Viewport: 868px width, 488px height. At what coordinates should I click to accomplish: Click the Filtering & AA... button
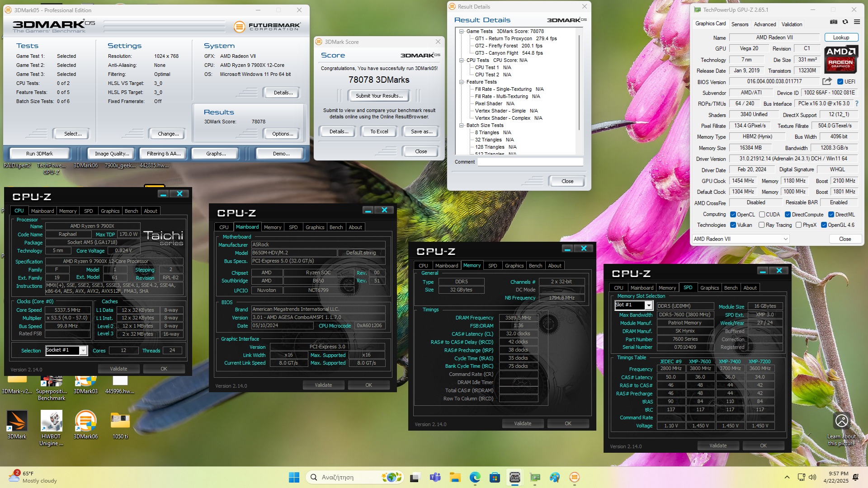(164, 154)
